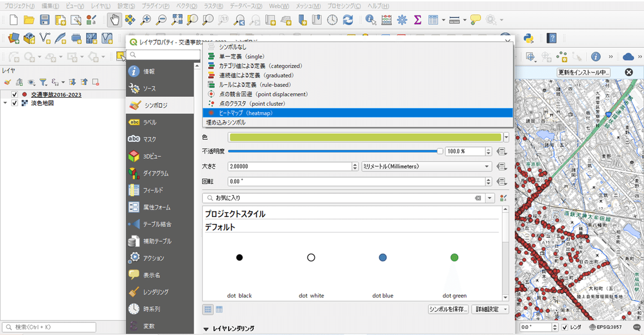Open the お気に入り symbol filter dropdown
644x335 pixels.
click(x=489, y=198)
